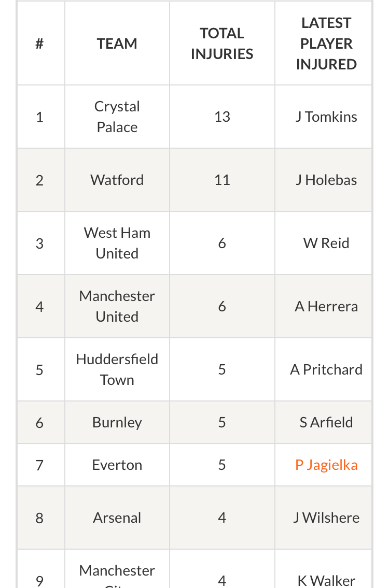The height and width of the screenshot is (588, 389).
Task: Select the Huddersfield Town team cell
Action: click(x=117, y=369)
